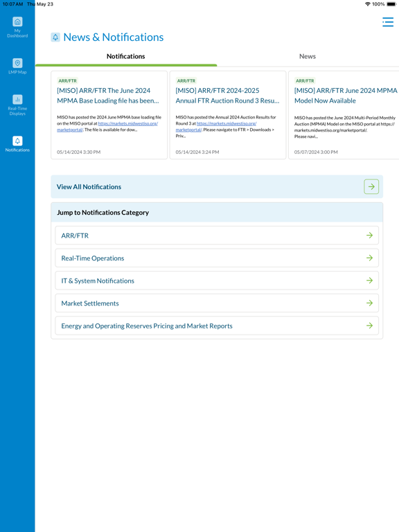Tap the ARR/FTR tag on the MPMA Model card

[305, 81]
